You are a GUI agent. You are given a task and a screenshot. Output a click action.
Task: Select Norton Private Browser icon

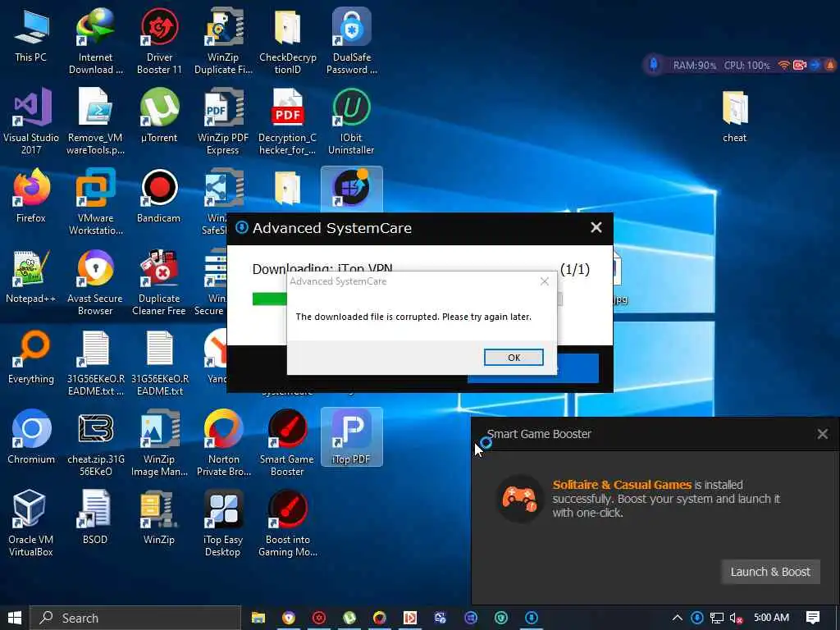223,443
